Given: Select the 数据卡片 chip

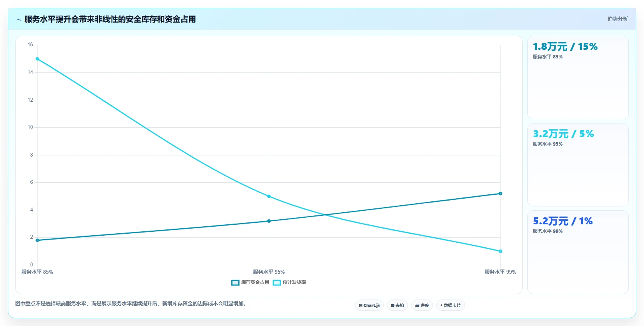Looking at the screenshot, I should [x=450, y=305].
